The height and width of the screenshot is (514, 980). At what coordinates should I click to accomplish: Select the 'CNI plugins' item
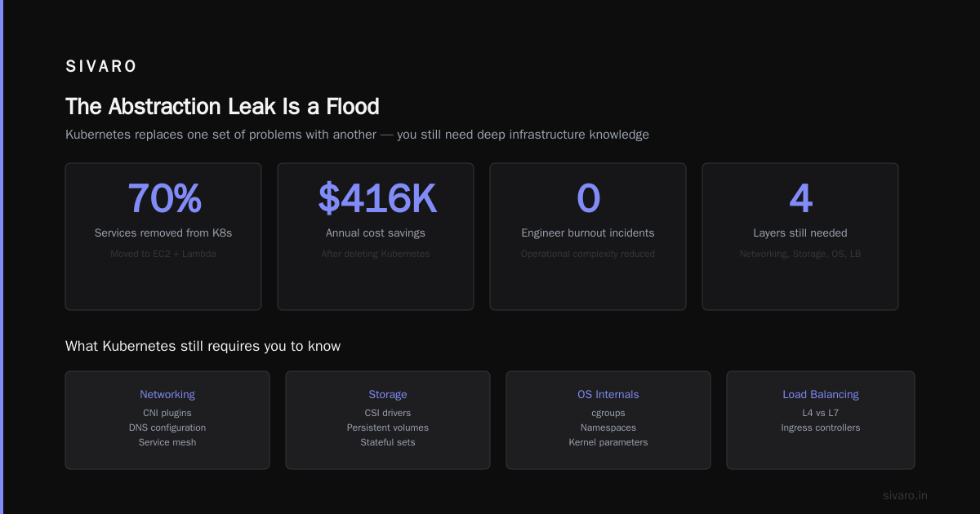[x=167, y=413]
